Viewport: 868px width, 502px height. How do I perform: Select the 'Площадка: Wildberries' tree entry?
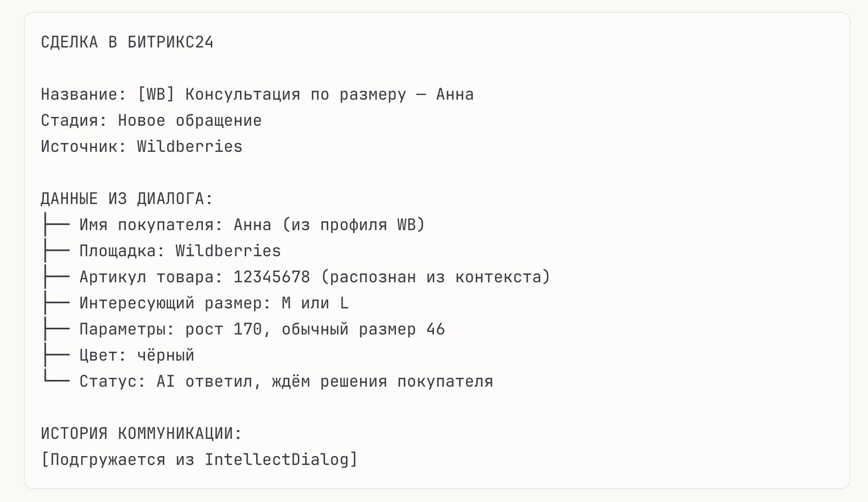[x=180, y=251]
